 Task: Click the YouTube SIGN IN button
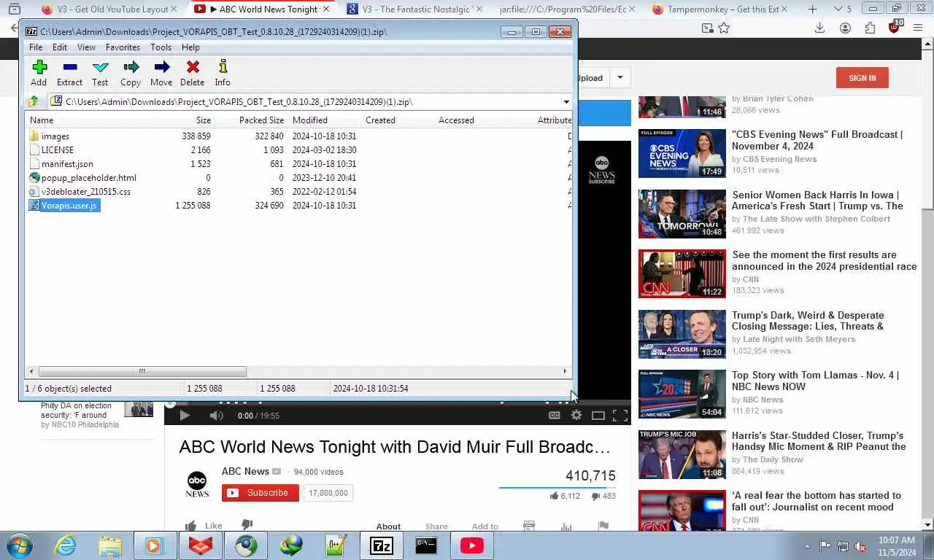point(862,78)
